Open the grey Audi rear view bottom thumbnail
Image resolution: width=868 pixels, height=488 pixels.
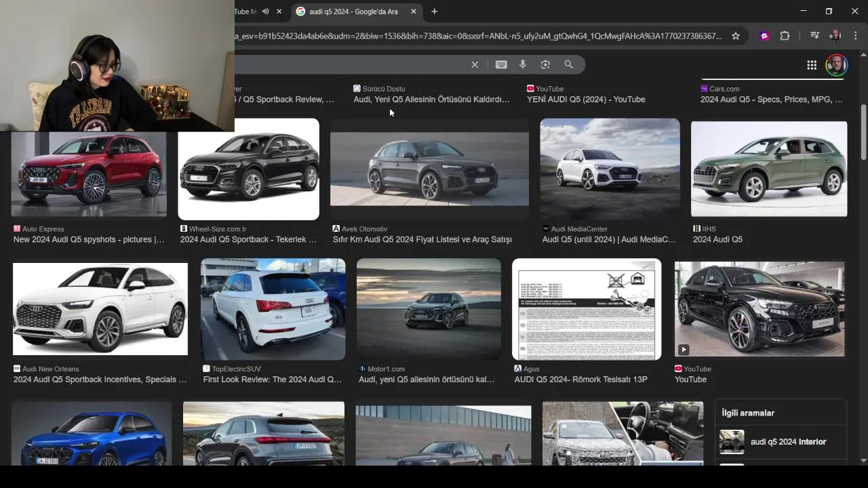264,434
